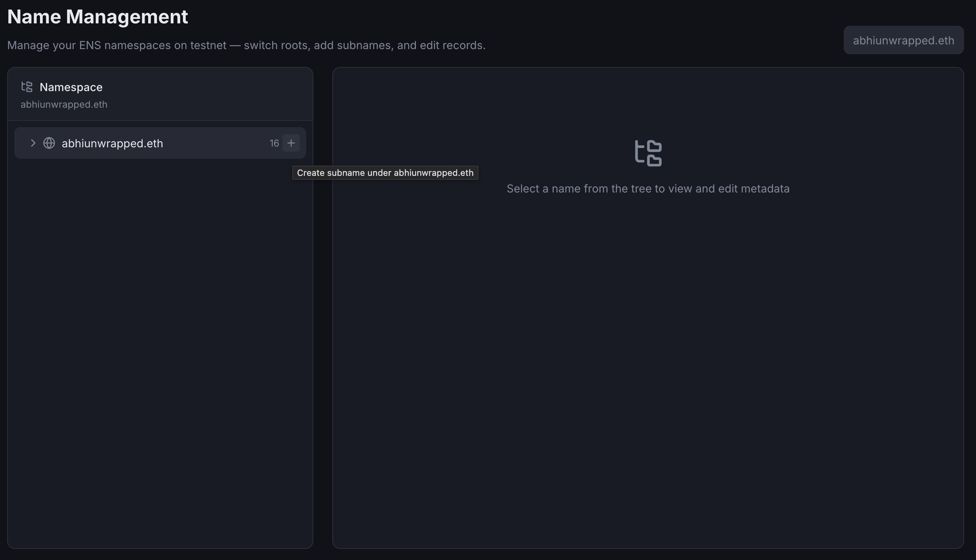The width and height of the screenshot is (976, 560).
Task: Create a subname with the plus button
Action: tap(291, 143)
